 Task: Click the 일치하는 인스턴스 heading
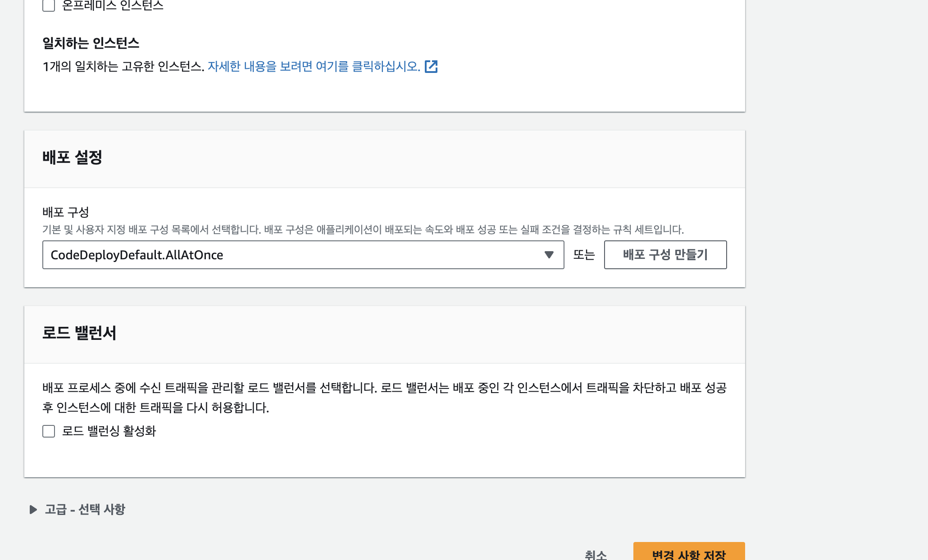(91, 43)
